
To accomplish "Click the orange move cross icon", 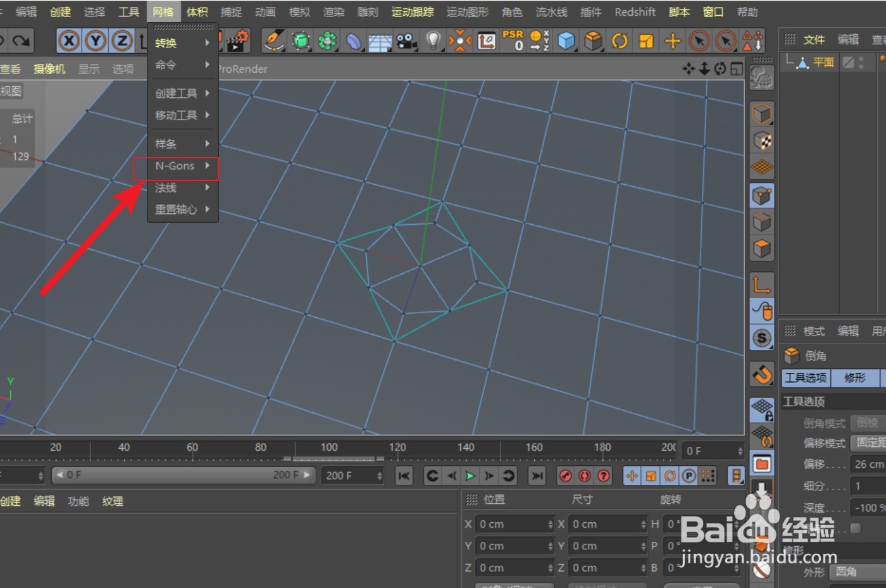I will point(673,41).
